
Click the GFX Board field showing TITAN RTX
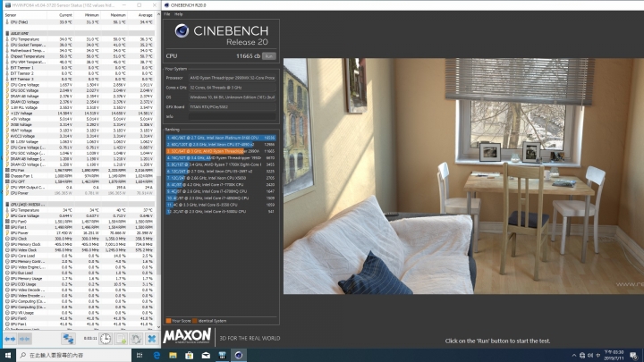tap(232, 106)
